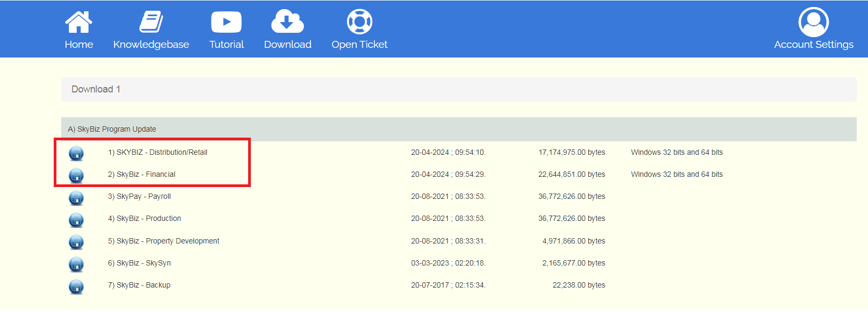Viewport: 868px width, 315px height.
Task: Select the Knowledgebase menu label
Action: [x=151, y=45]
